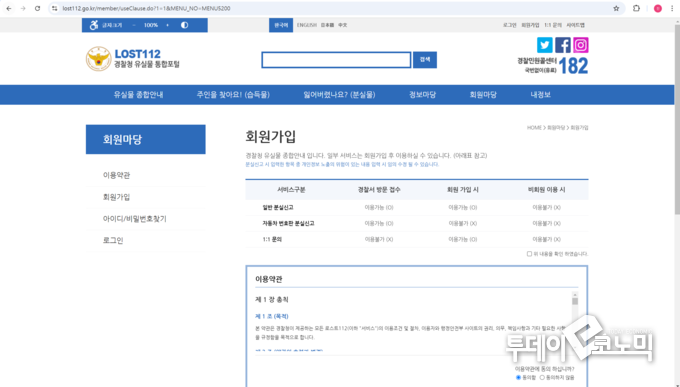Click the accessibility wheelchair icon

pos(94,25)
